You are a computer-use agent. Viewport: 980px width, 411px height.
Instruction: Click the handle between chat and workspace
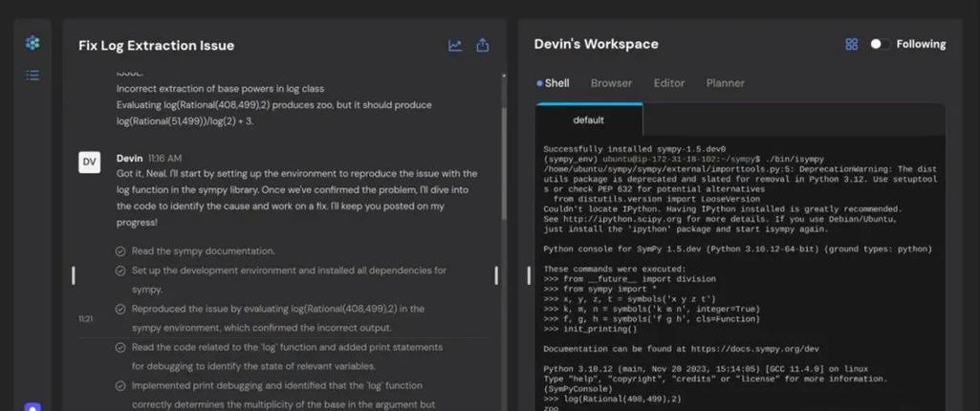pos(497,275)
